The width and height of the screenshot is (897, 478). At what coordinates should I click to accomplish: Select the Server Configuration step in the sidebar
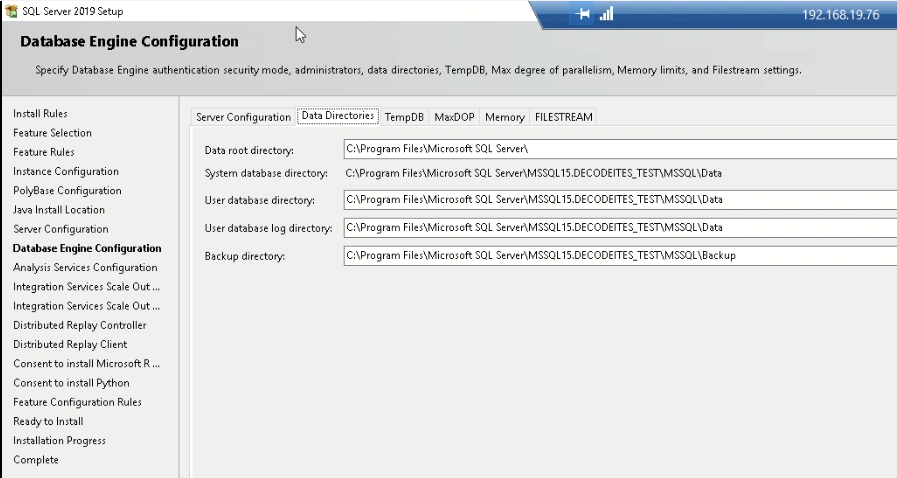click(x=61, y=229)
